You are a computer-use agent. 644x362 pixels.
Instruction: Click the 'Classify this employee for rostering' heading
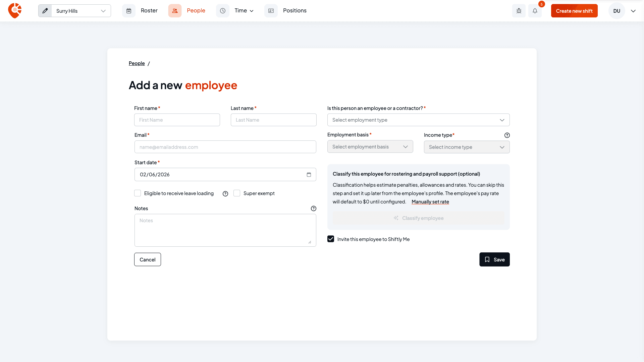click(x=406, y=174)
